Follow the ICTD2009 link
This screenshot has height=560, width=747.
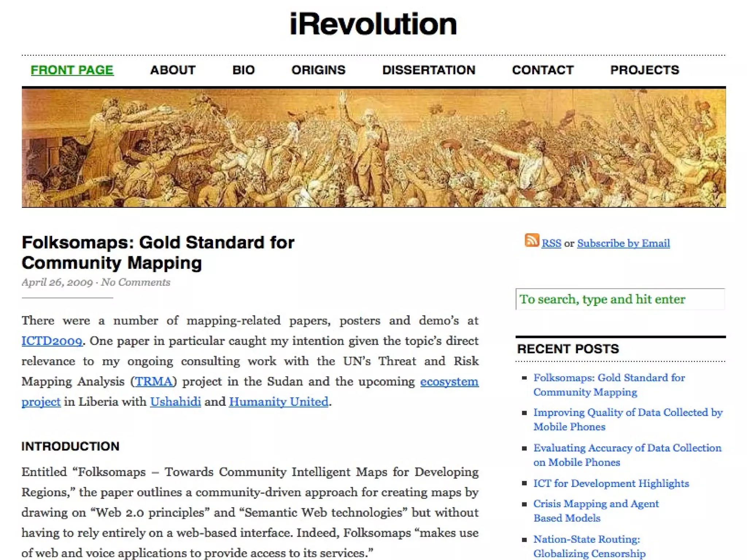pyautogui.click(x=52, y=341)
